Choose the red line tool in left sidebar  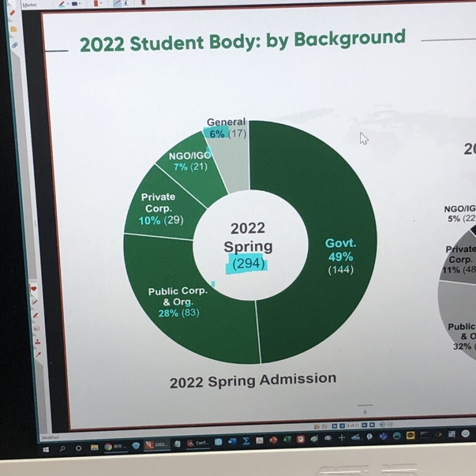[x=36, y=315]
